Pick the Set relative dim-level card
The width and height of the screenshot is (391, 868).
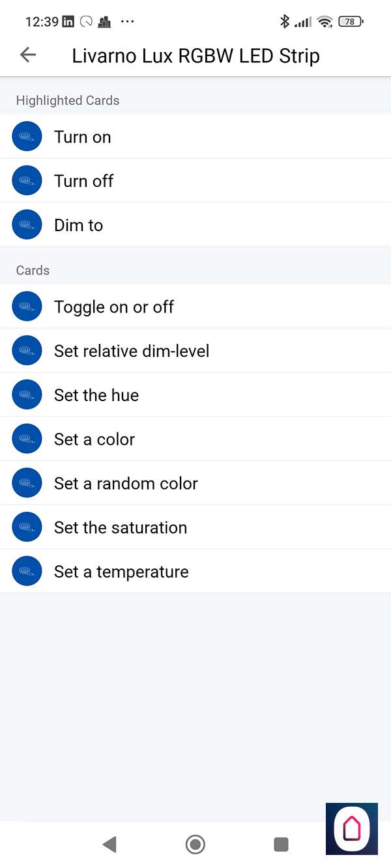coord(195,351)
